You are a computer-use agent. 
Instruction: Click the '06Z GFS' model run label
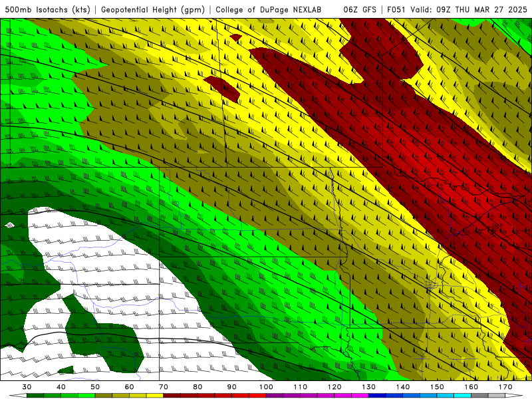(360, 10)
